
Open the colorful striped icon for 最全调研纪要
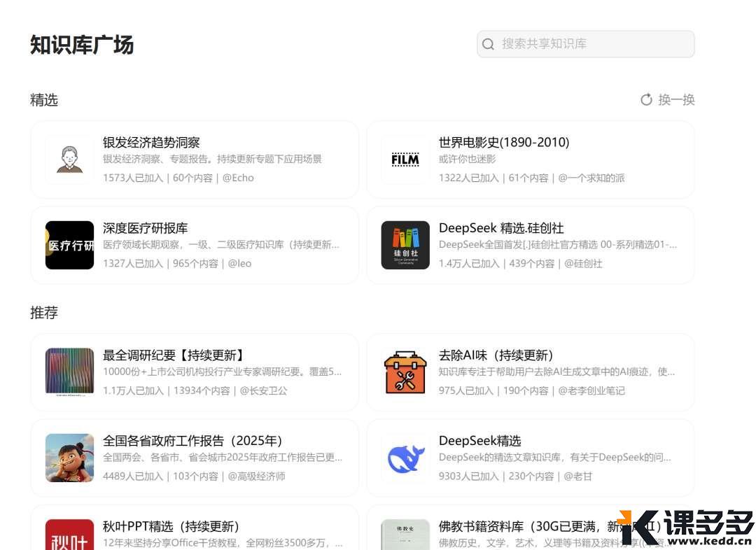(x=69, y=372)
